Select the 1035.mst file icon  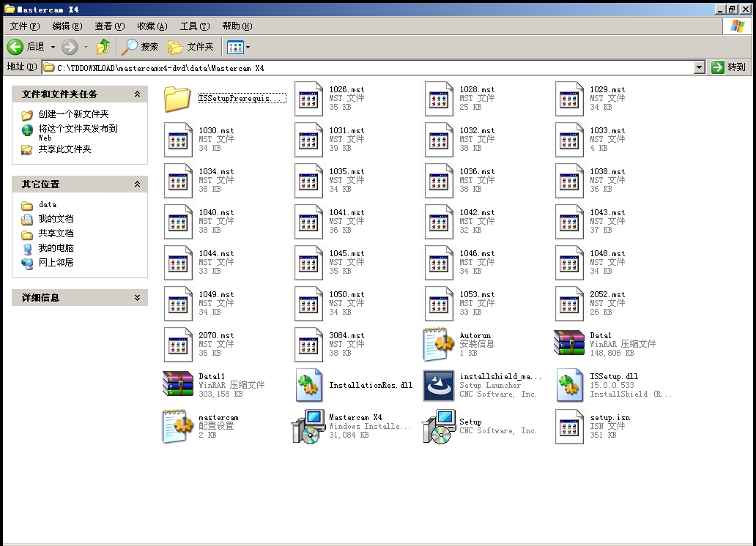click(308, 181)
